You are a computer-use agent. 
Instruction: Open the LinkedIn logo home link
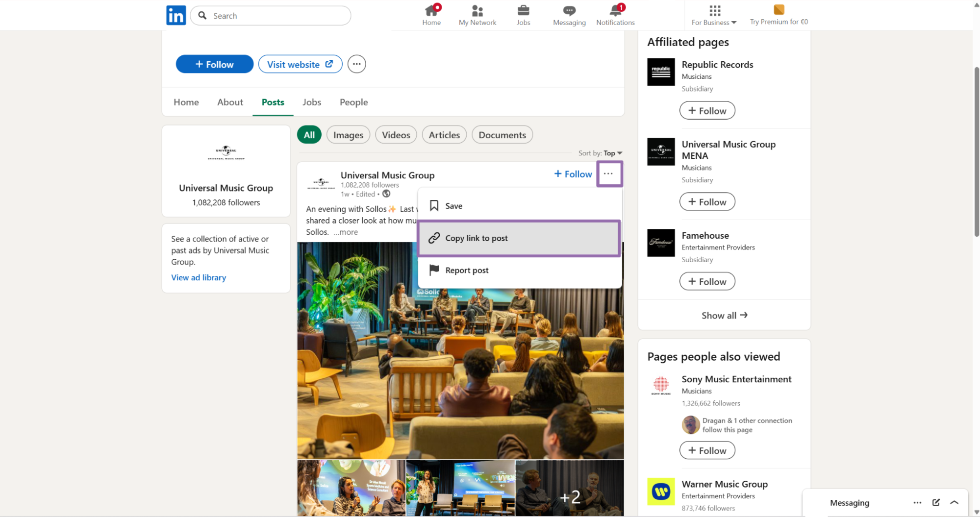[176, 15]
